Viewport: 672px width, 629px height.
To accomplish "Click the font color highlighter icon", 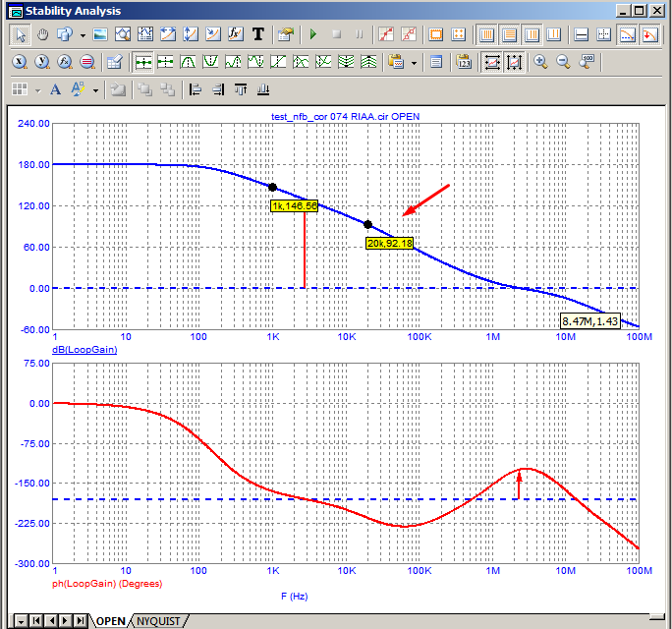I will [78, 89].
